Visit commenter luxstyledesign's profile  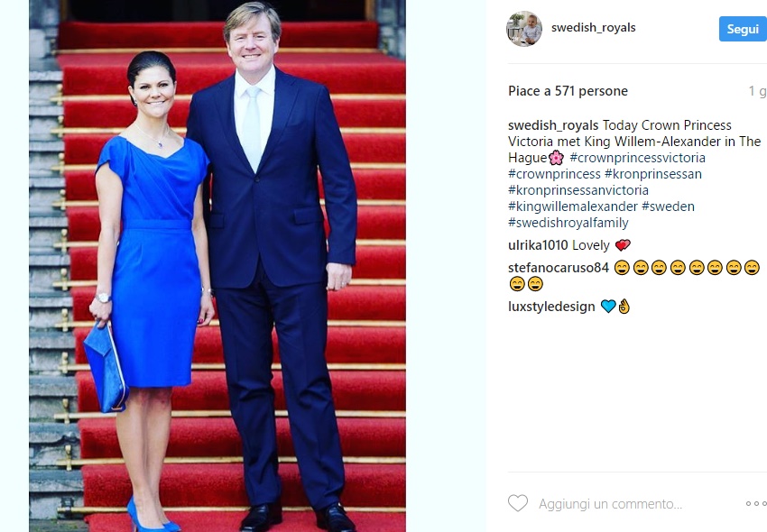click(551, 307)
